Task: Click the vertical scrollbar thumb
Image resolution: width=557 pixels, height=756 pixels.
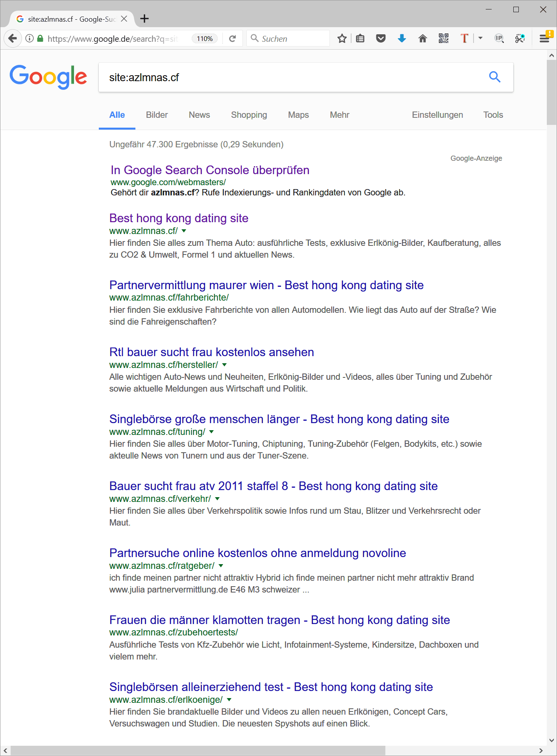Action: [551, 92]
